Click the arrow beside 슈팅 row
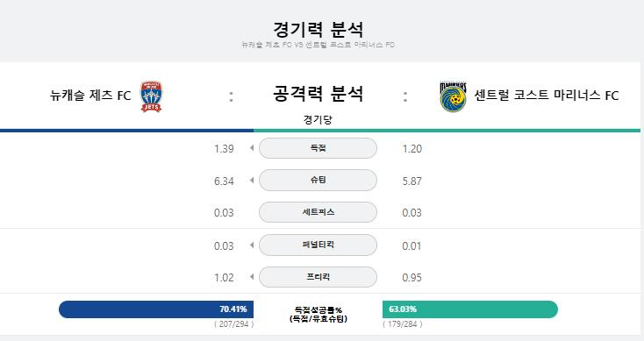Screen dimensions: 644x341 (x=251, y=181)
